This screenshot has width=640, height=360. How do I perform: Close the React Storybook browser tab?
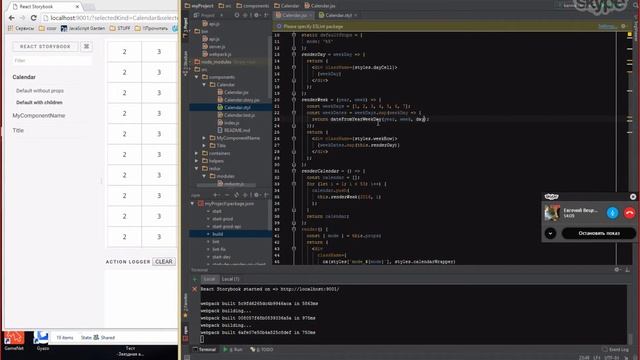(x=77, y=7)
